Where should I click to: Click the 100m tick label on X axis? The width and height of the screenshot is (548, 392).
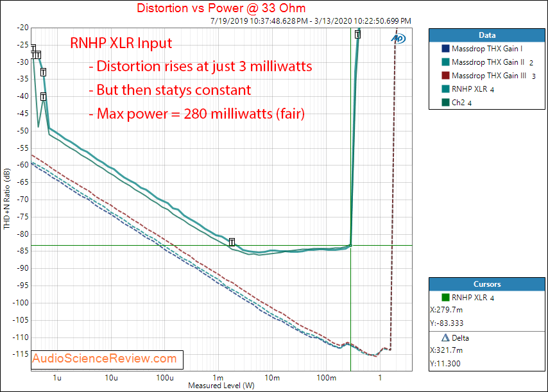(327, 378)
